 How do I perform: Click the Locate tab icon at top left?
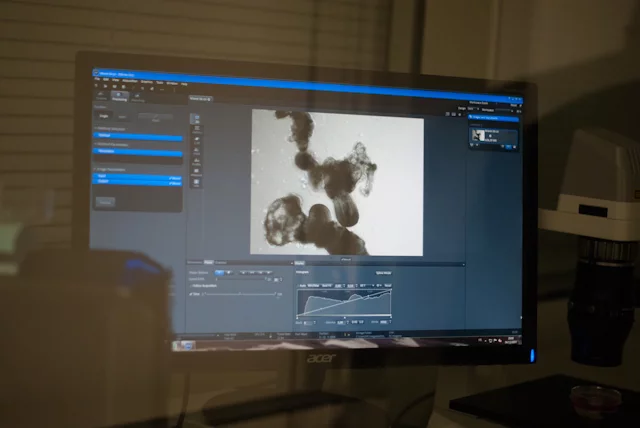pos(100,96)
